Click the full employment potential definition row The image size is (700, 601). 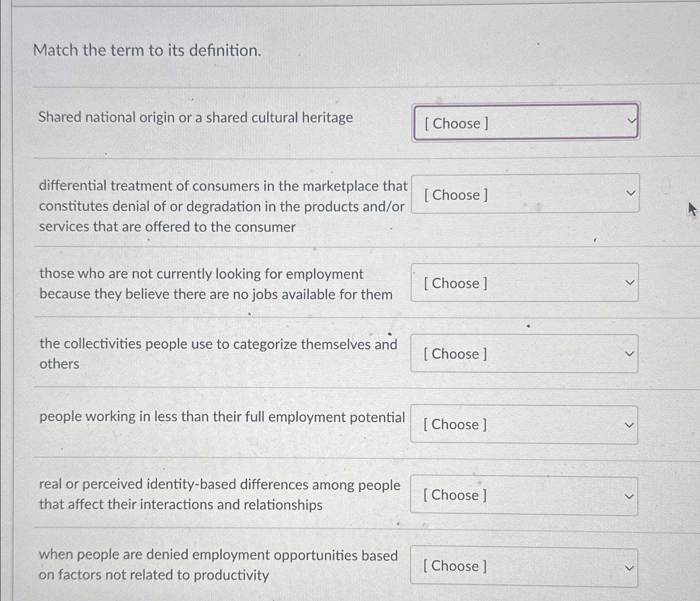(222, 417)
